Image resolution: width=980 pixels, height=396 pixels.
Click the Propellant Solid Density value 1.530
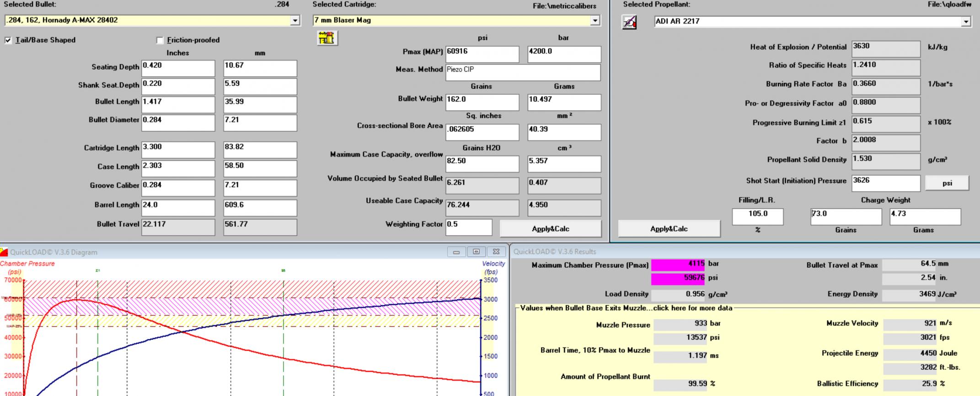886,162
